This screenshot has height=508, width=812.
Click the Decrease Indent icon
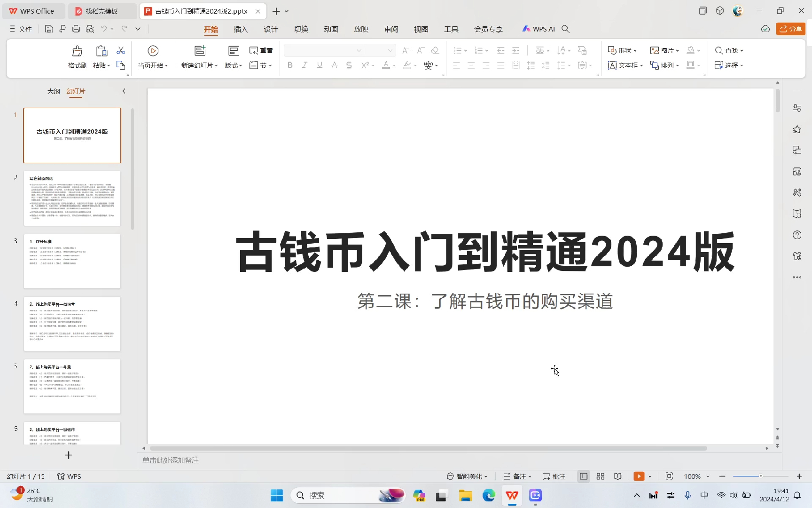pyautogui.click(x=501, y=50)
